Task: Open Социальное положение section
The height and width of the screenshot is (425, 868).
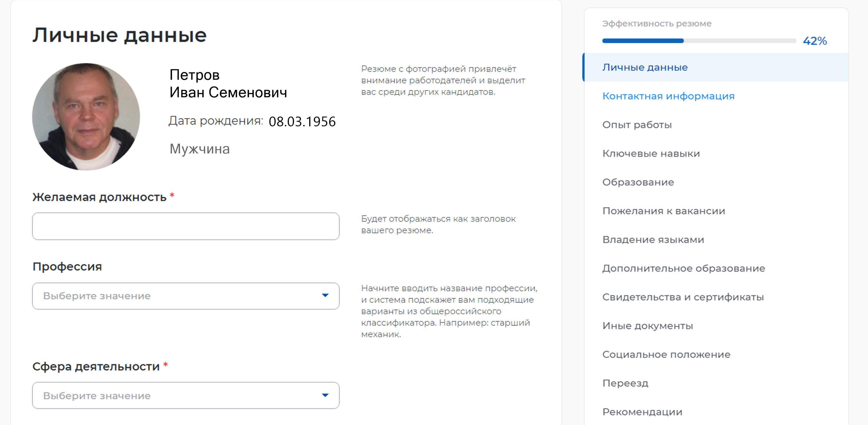Action: 666,355
